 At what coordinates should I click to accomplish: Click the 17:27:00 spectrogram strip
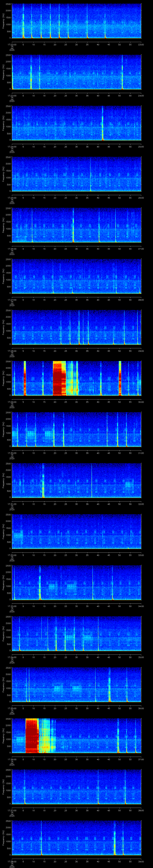[x=77, y=276]
